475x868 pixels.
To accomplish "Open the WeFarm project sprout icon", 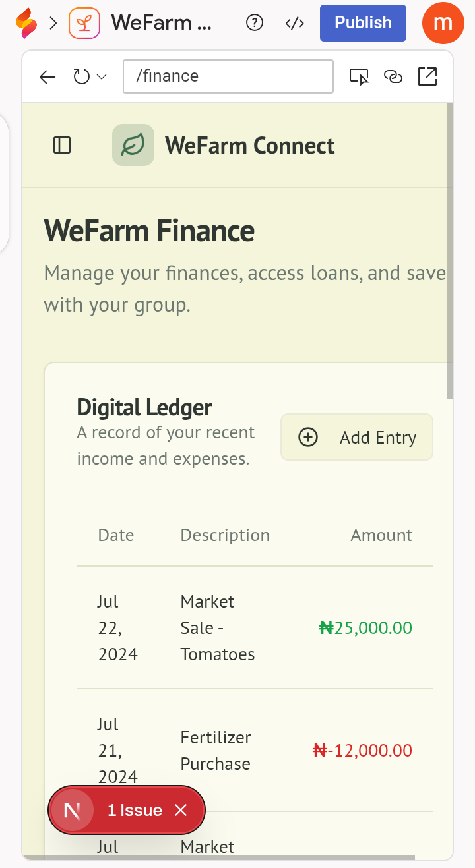I will [84, 23].
